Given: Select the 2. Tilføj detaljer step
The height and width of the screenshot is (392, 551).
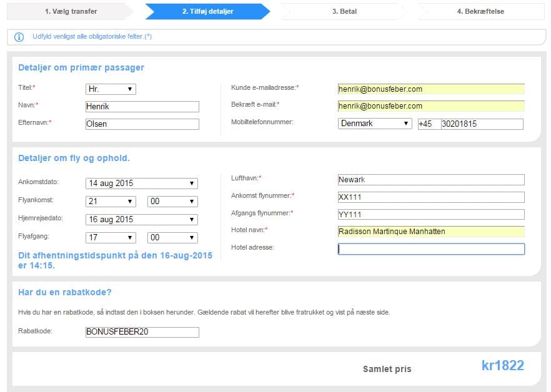Looking at the screenshot, I should pos(206,11).
